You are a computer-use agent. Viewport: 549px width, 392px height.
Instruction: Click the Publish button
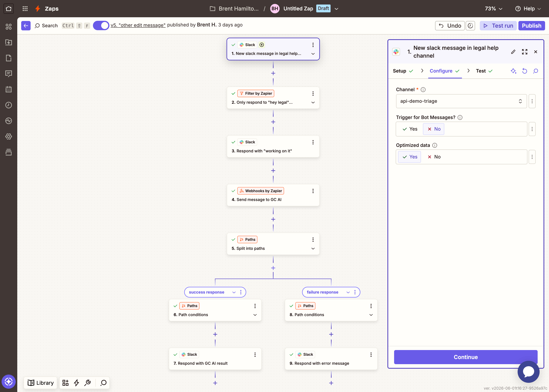(x=531, y=25)
